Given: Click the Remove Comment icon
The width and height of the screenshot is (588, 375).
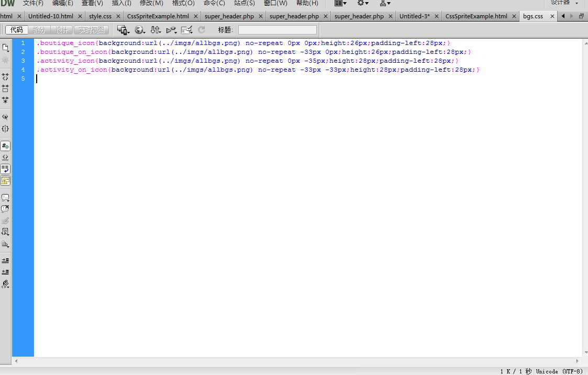Looking at the screenshot, I should pos(5,209).
